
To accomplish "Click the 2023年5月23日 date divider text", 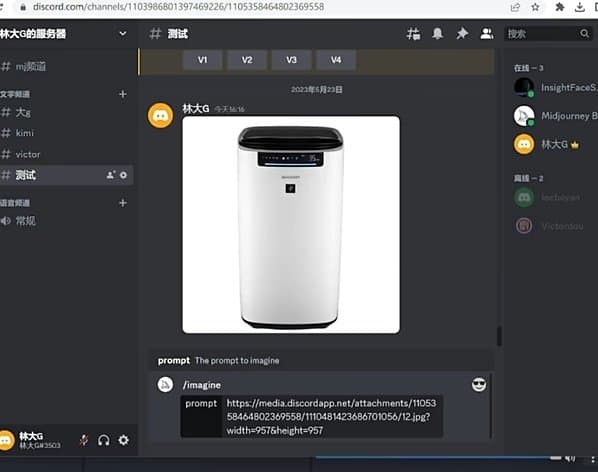I will pyautogui.click(x=317, y=90).
